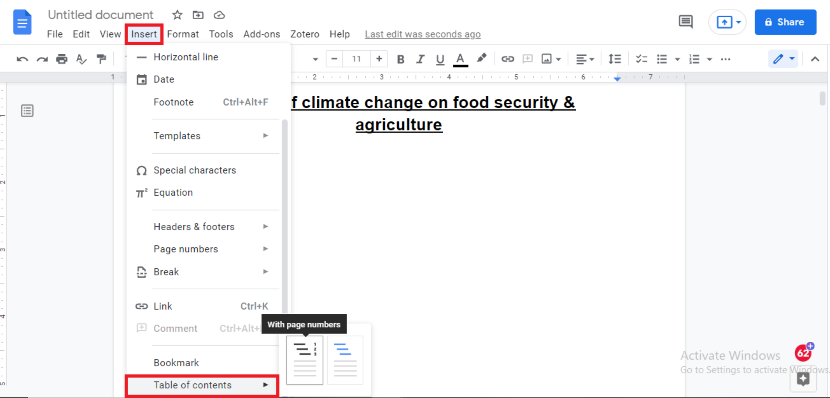Viewport: 830px width, 398px height.
Task: Toggle bold formatting
Action: coord(401,59)
